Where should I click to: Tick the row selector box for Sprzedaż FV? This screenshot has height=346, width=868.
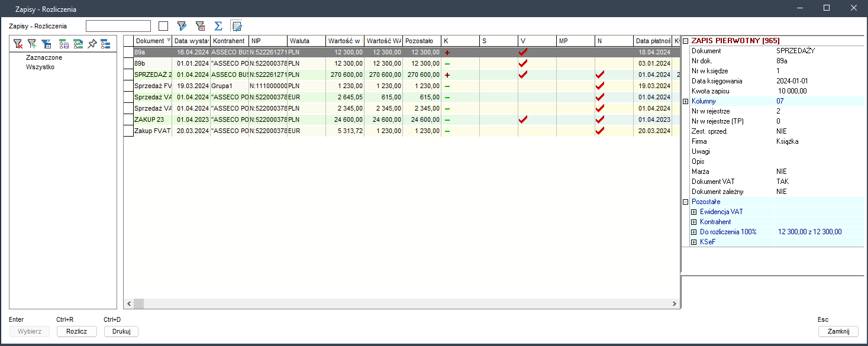(128, 86)
